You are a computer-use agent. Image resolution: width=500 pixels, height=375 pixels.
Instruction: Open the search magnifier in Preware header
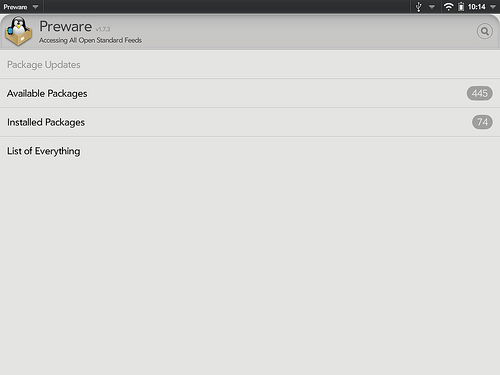click(x=485, y=32)
